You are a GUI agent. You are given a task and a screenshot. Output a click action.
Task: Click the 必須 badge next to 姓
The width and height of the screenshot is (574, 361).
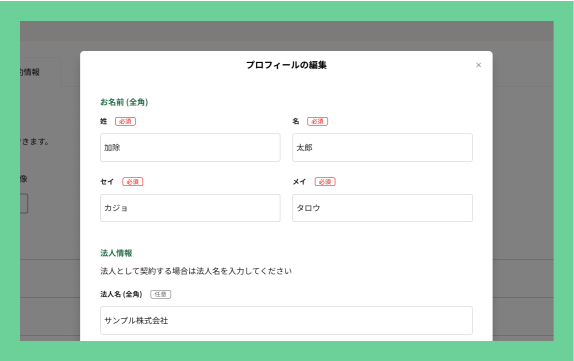point(126,121)
